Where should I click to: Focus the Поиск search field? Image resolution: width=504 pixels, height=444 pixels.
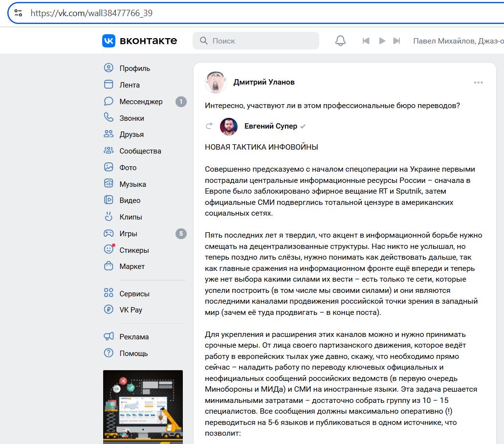click(x=256, y=41)
